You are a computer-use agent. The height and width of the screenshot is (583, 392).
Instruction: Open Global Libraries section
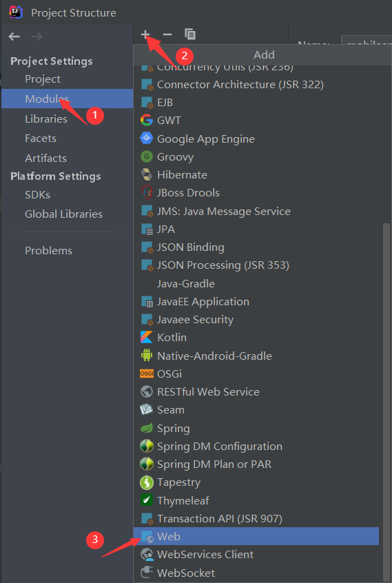coord(63,214)
